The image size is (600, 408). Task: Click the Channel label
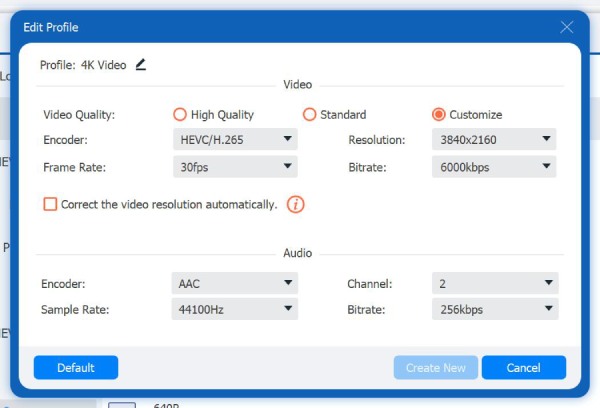pyautogui.click(x=370, y=284)
